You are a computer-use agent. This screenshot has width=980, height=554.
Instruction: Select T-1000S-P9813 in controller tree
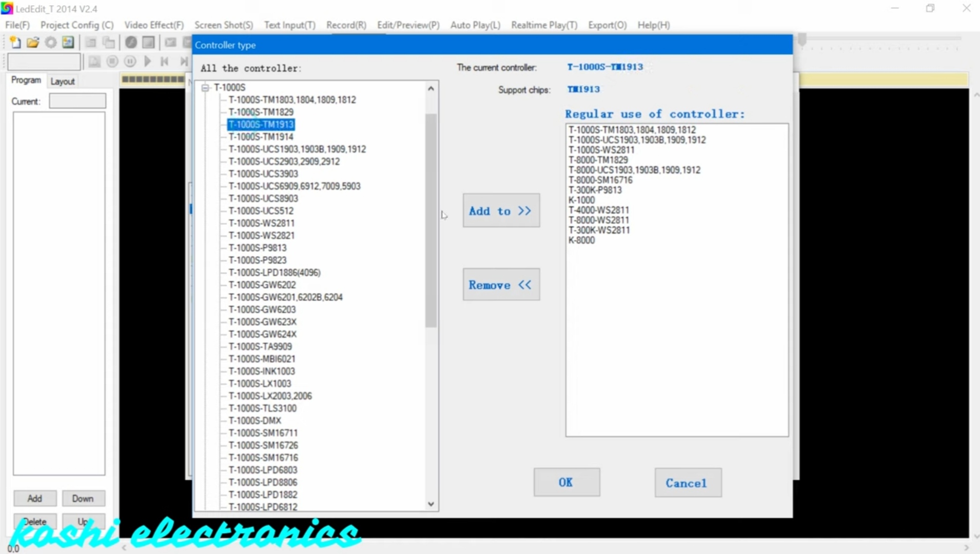258,248
